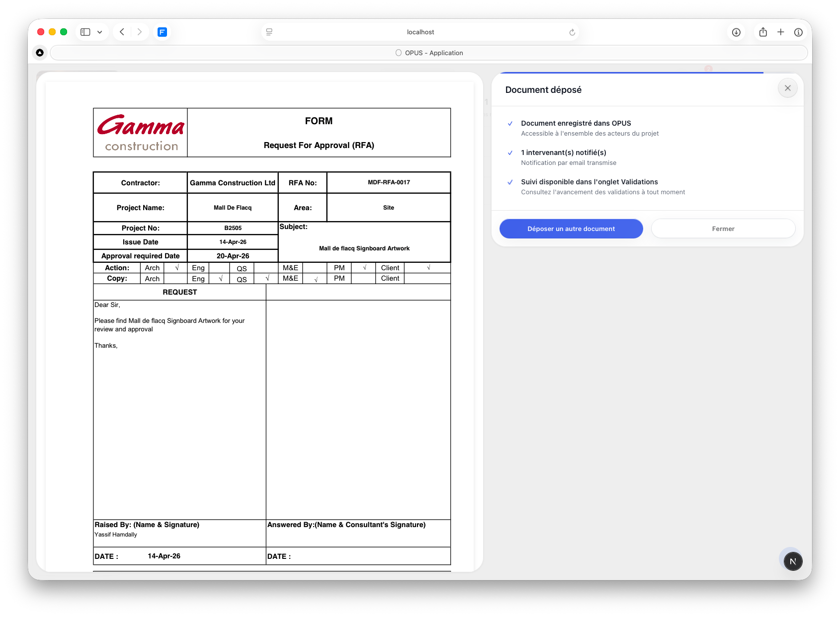The image size is (840, 617).
Task: Click checkmark beside 1 intervenant(s) notifié(s)
Action: point(510,153)
